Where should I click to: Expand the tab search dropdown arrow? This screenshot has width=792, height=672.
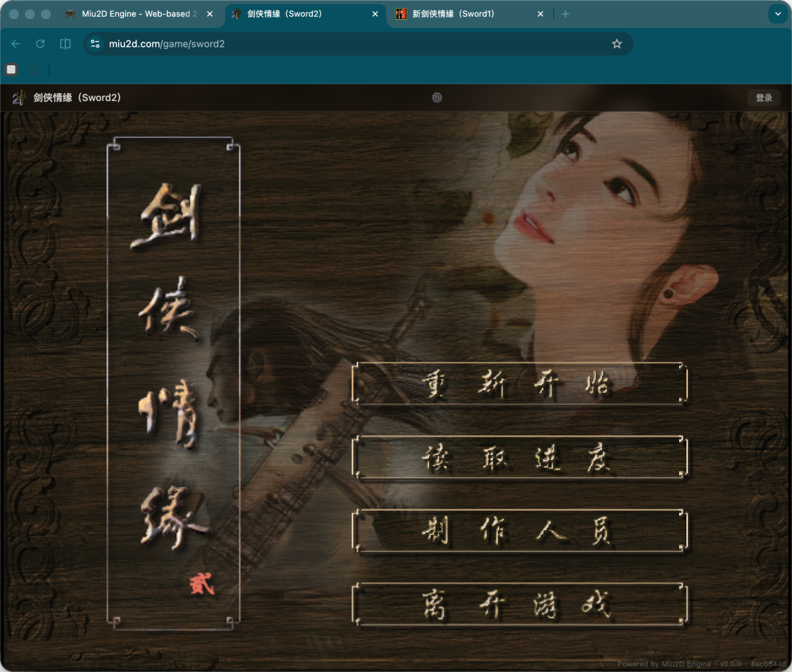coord(777,14)
